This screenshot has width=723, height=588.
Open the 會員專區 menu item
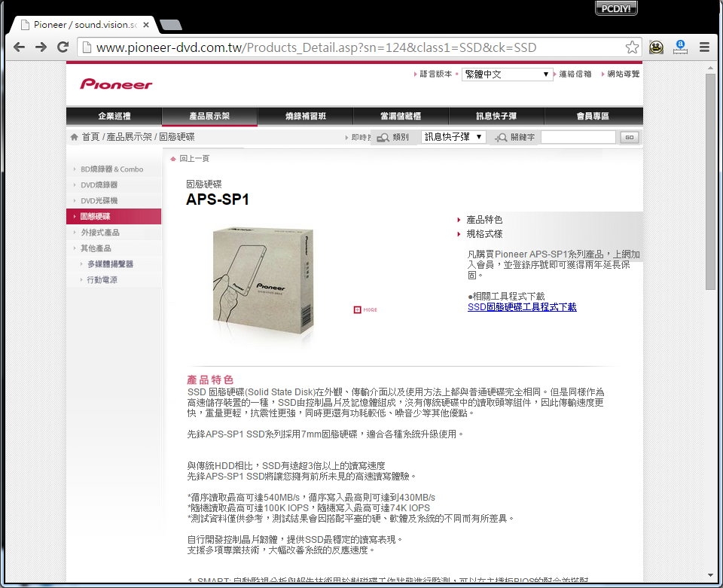(x=593, y=116)
